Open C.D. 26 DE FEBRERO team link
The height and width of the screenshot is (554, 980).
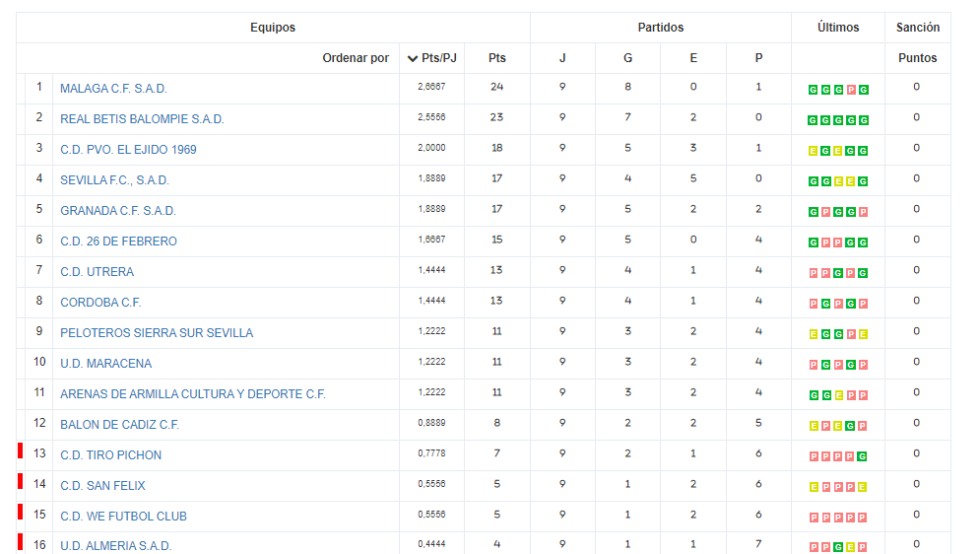pos(119,242)
